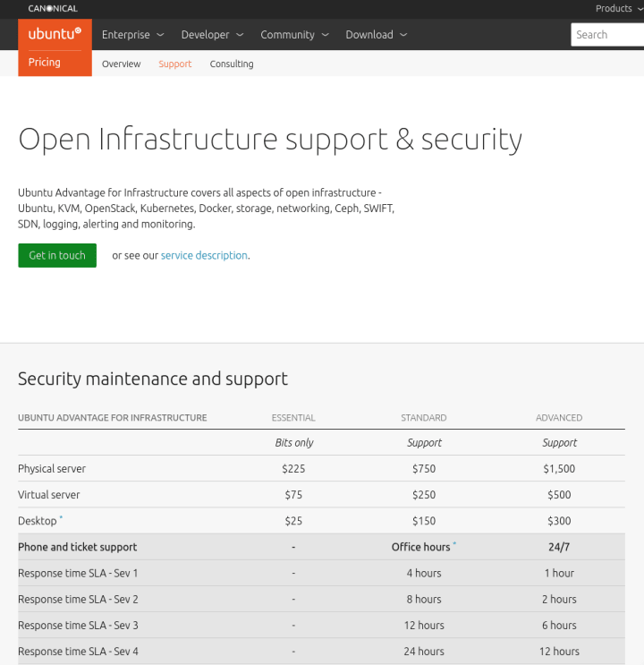Click the Search input field

607,35
